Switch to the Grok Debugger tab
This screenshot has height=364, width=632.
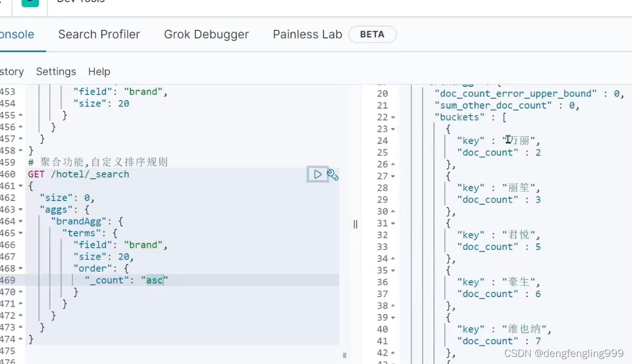[x=206, y=34]
